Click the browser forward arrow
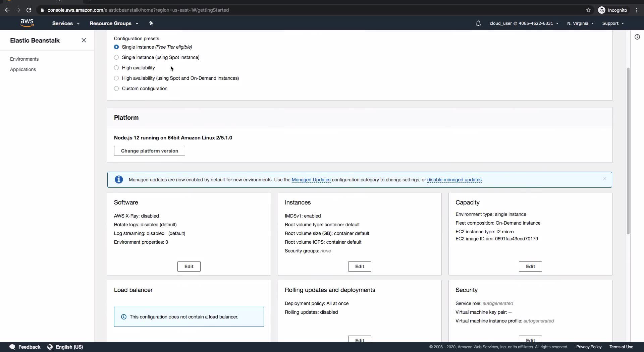Viewport: 644px width, 352px height. 18,10
